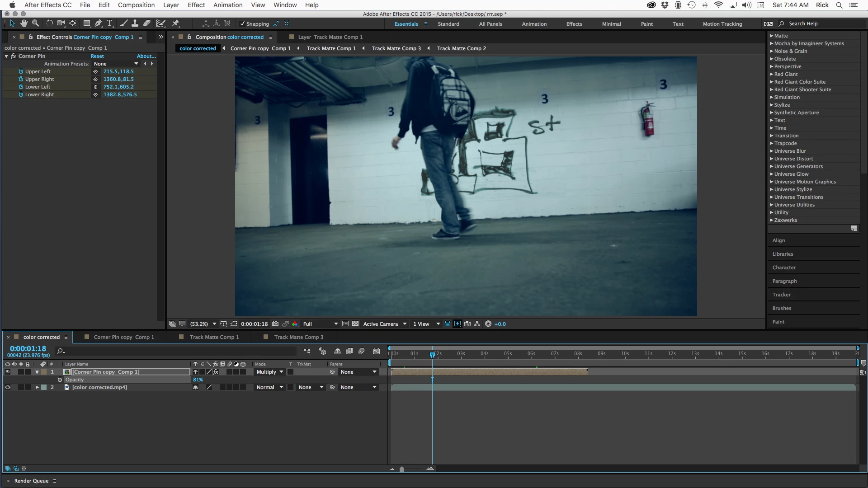Screen dimensions: 868x488
Task: Select the Rotation tool
Action: tap(49, 23)
